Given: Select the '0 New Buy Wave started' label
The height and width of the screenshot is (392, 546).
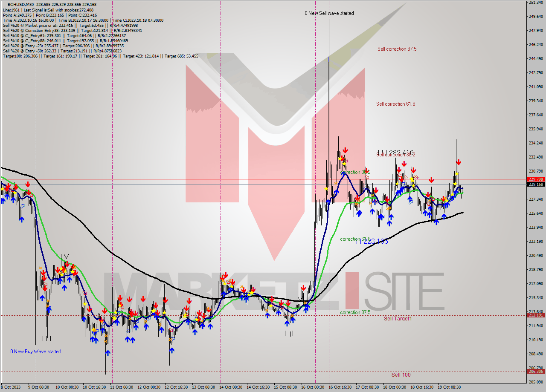Looking at the screenshot, I should point(36,352).
